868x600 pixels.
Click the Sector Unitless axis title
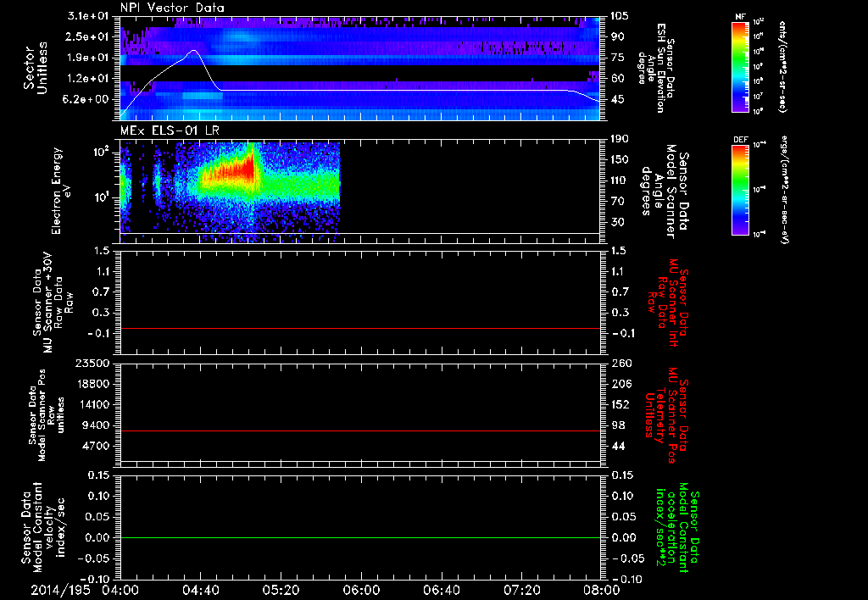(x=36, y=69)
